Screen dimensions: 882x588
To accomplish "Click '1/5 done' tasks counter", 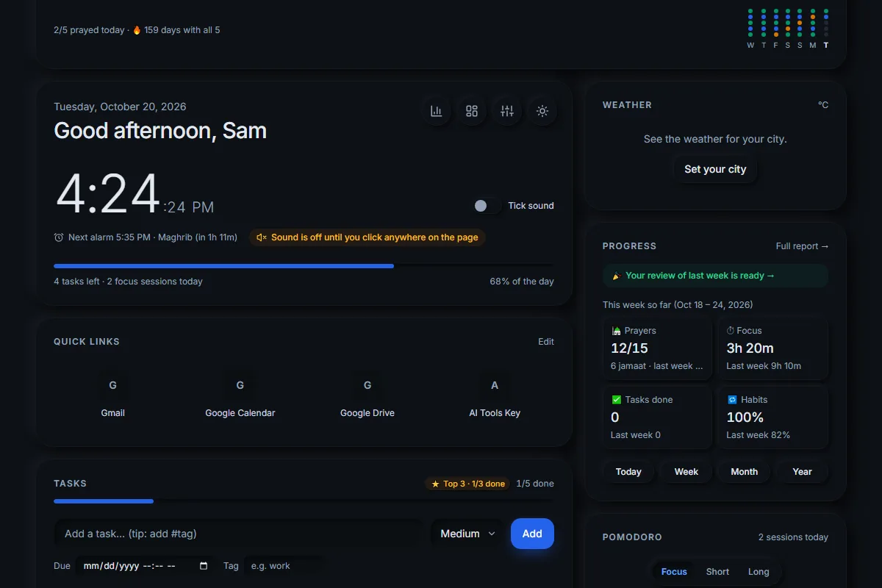I will [x=535, y=484].
